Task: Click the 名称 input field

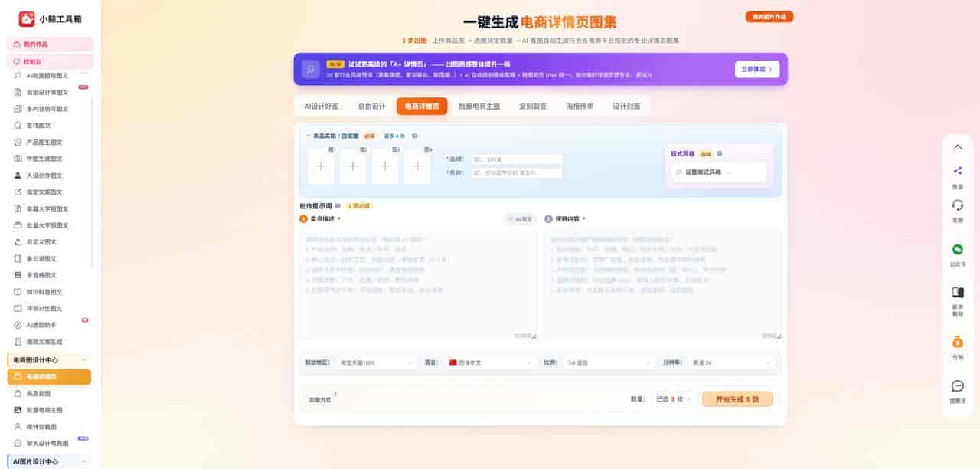Action: (x=516, y=173)
